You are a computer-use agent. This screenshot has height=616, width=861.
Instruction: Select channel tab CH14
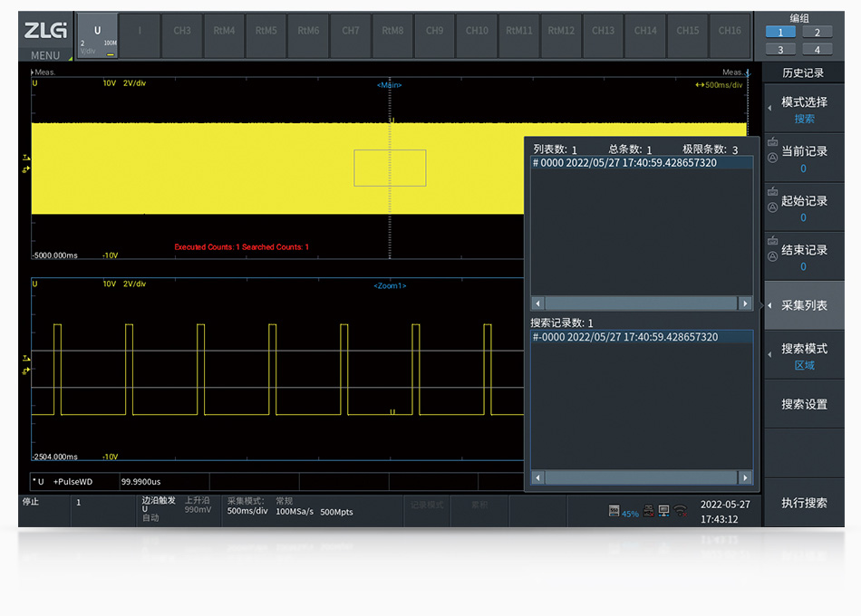pos(645,35)
